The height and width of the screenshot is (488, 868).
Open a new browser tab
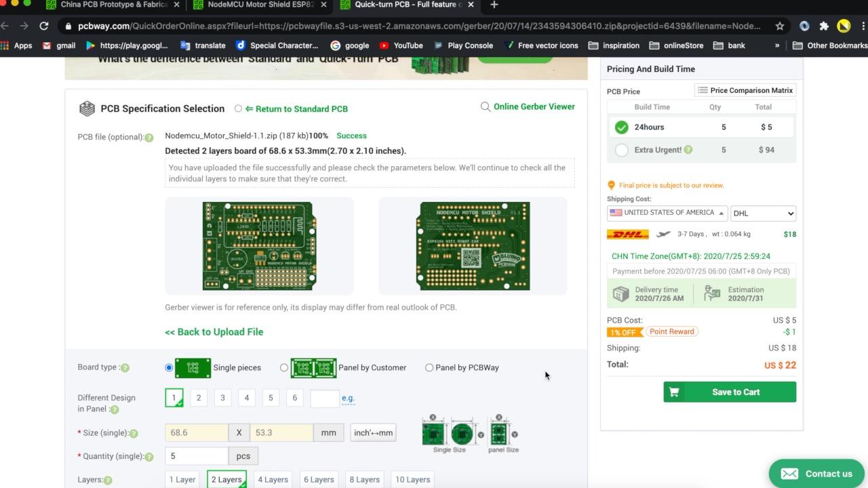click(x=494, y=5)
